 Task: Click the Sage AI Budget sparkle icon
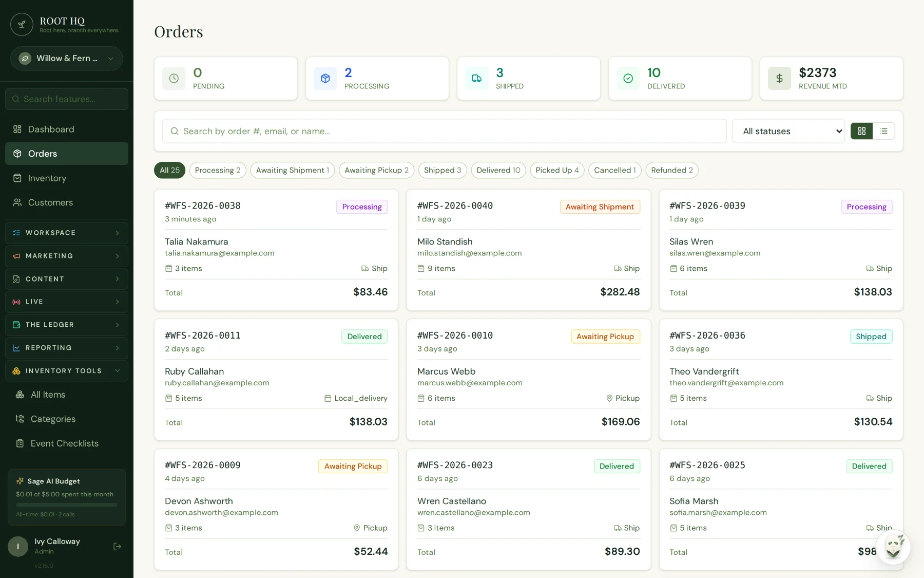[20, 481]
